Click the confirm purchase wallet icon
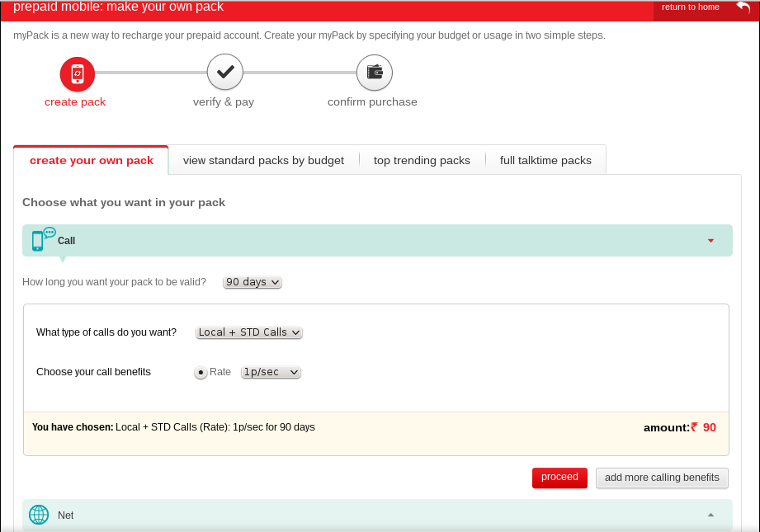 point(374,73)
